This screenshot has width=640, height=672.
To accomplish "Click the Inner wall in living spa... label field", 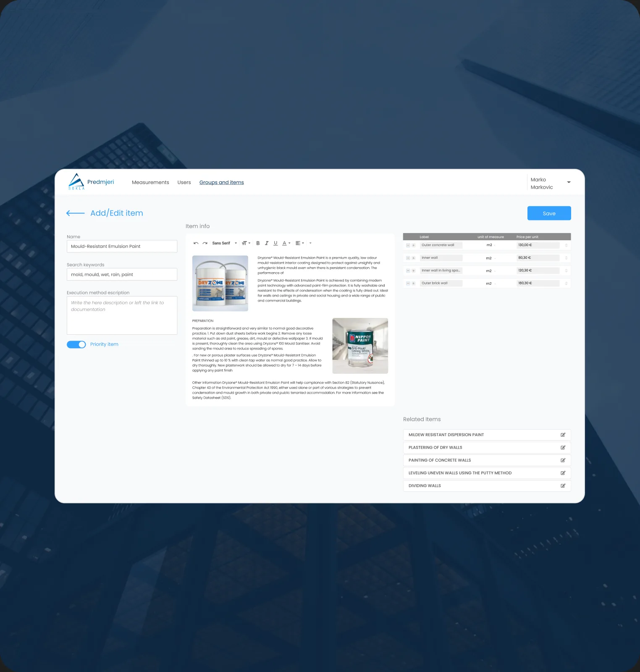I will [x=441, y=271].
